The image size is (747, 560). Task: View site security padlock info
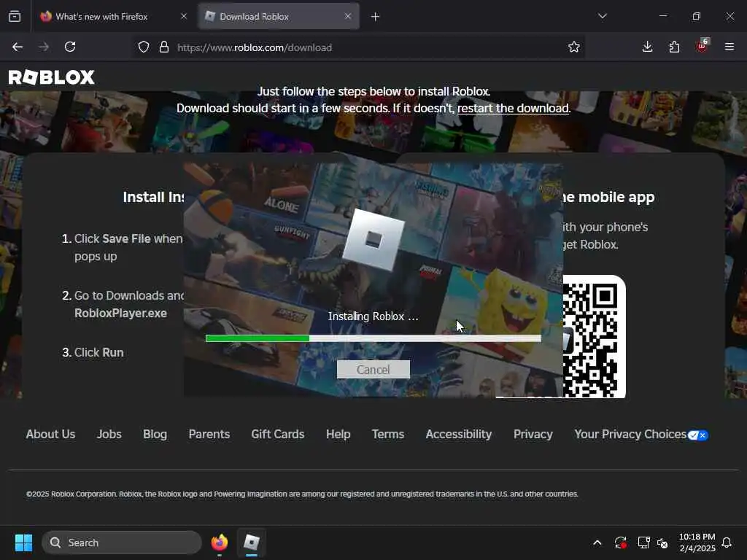pyautogui.click(x=164, y=47)
